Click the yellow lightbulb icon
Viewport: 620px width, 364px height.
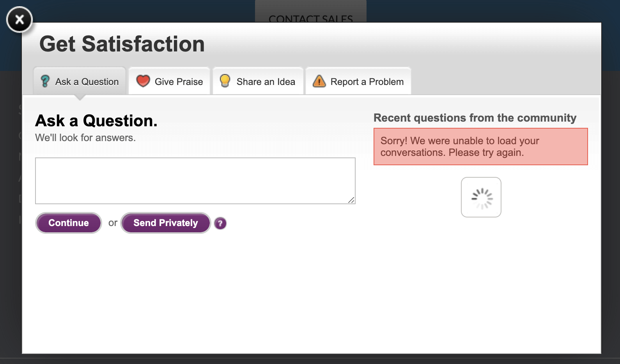225,81
